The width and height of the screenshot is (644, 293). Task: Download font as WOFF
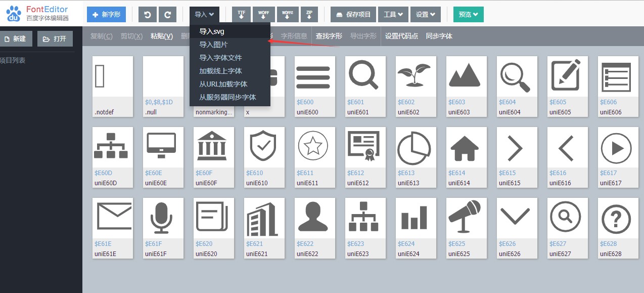tap(263, 15)
